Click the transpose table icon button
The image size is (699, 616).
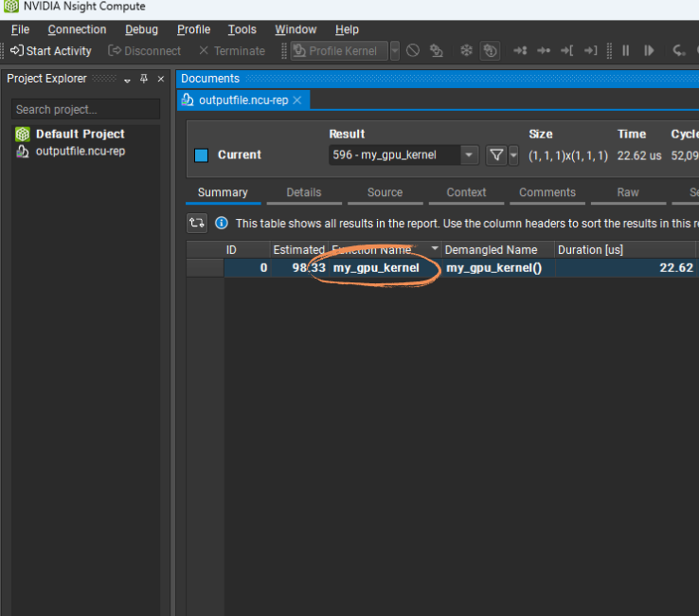(197, 223)
